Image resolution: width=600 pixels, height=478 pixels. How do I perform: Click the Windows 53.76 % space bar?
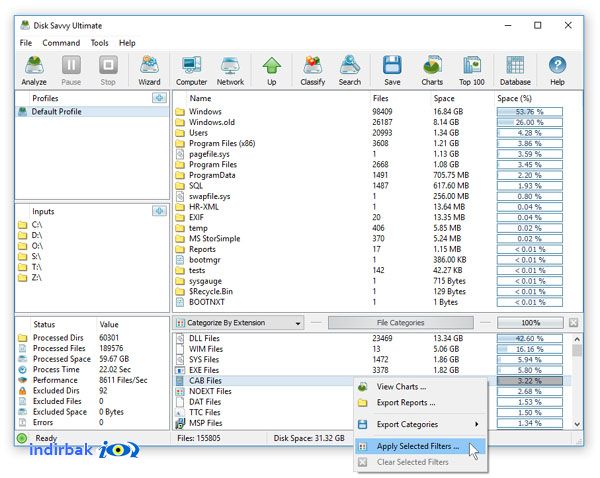[x=530, y=112]
